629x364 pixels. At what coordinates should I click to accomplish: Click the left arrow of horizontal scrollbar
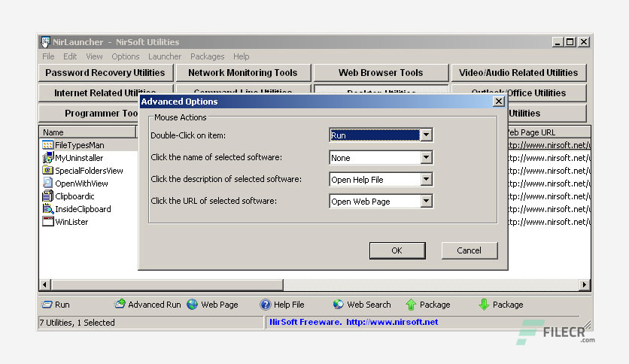pos(44,284)
